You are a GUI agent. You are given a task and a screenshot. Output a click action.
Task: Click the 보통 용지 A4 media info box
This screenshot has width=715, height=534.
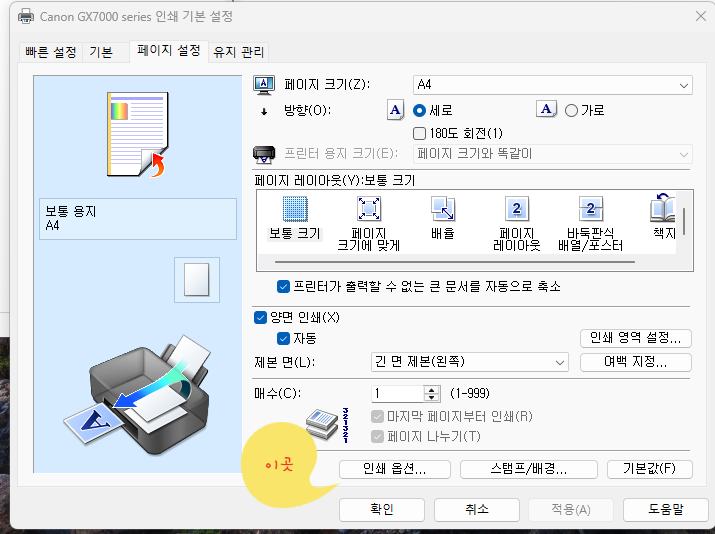pyautogui.click(x=138, y=219)
